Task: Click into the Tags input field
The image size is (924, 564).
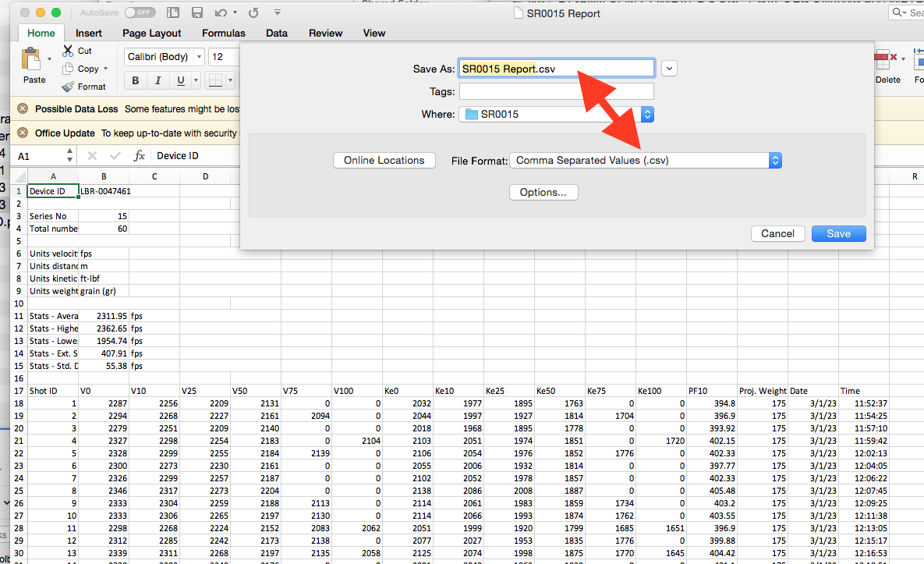Action: pos(556,92)
